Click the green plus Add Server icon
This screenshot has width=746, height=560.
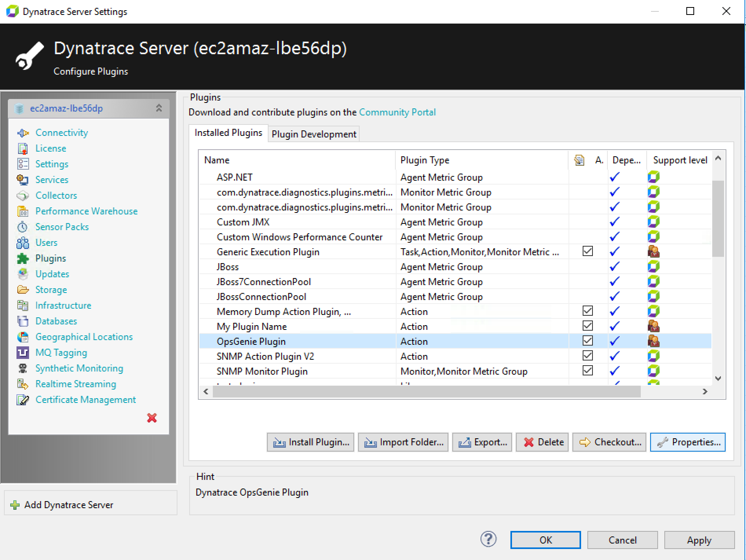[x=15, y=505]
